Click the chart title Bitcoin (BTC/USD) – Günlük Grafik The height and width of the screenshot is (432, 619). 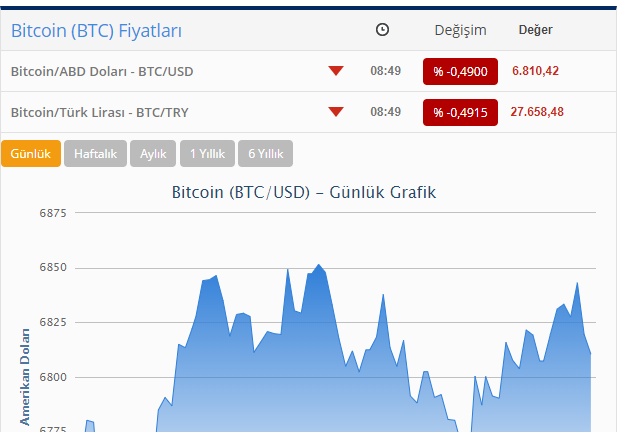point(304,192)
